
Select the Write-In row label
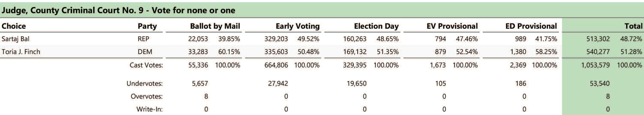[149, 109]
